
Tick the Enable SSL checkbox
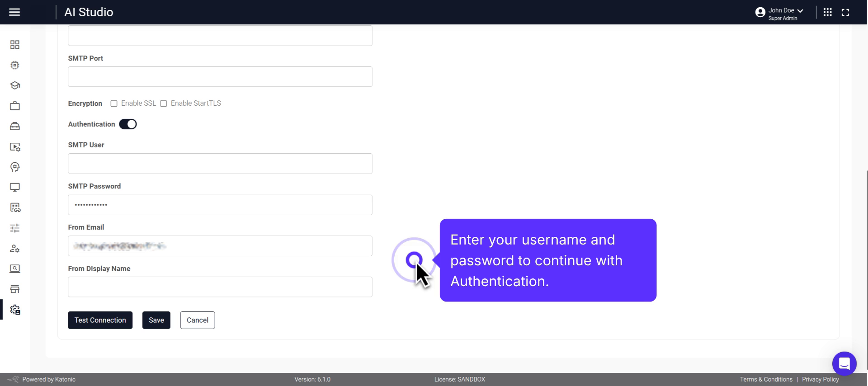(x=114, y=104)
